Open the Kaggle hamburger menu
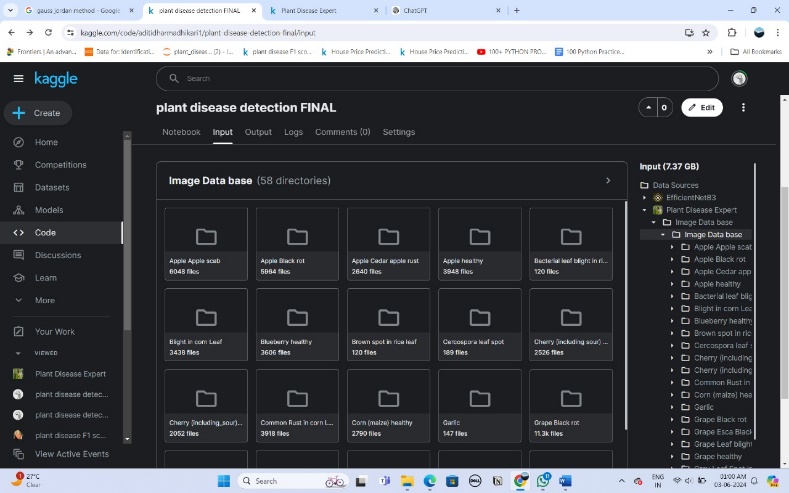Viewport: 789px width, 493px height. click(18, 79)
